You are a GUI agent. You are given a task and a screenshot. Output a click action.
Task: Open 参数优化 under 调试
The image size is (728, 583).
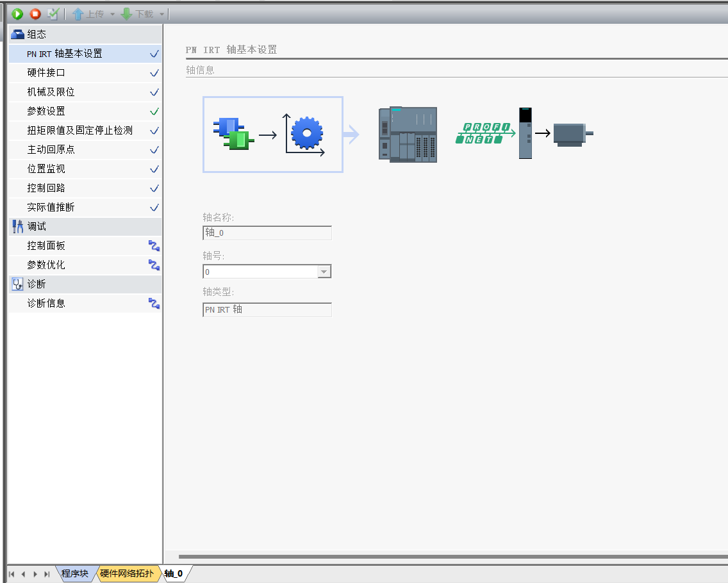(x=85, y=265)
